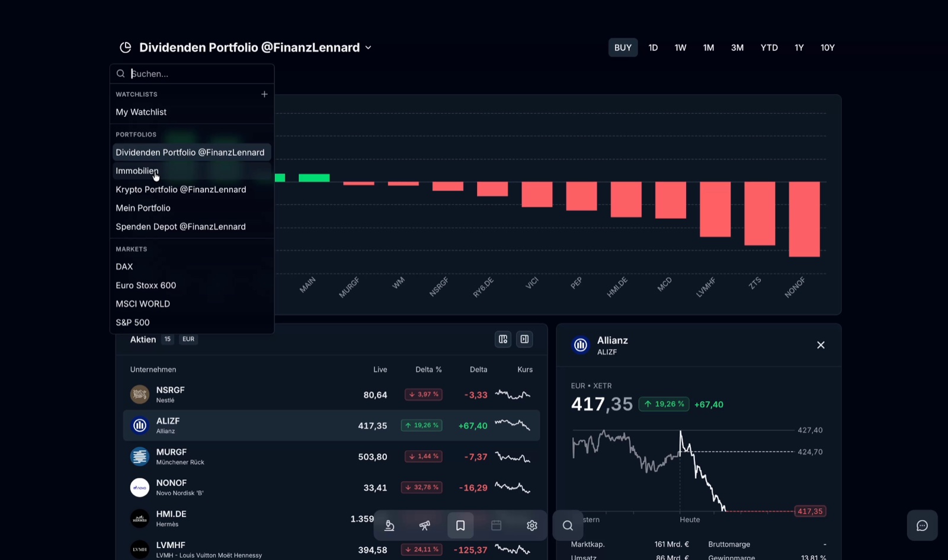Open the Euro Stoxx 600 market
The width and height of the screenshot is (948, 560).
pyautogui.click(x=192, y=285)
